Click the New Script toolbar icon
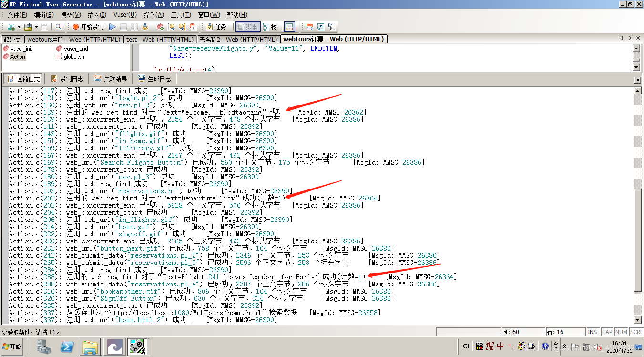Viewport: 644px width, 357px height. 10,27
